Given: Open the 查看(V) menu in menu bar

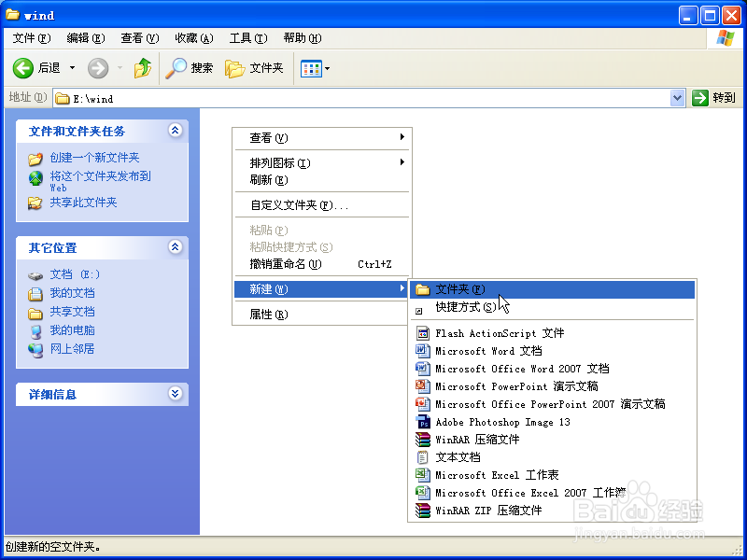Looking at the screenshot, I should [139, 38].
